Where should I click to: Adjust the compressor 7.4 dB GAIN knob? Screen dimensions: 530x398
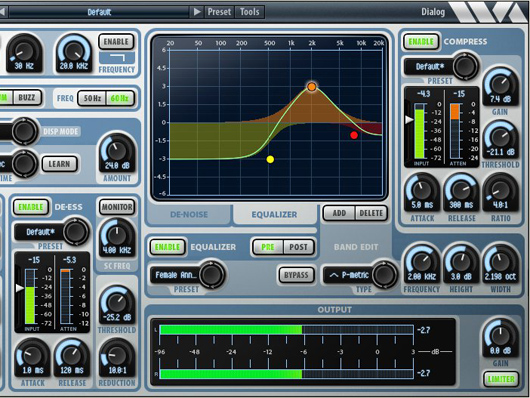point(500,87)
